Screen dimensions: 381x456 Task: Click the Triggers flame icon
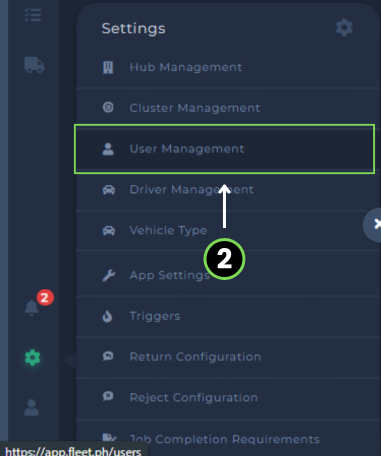[x=107, y=316]
